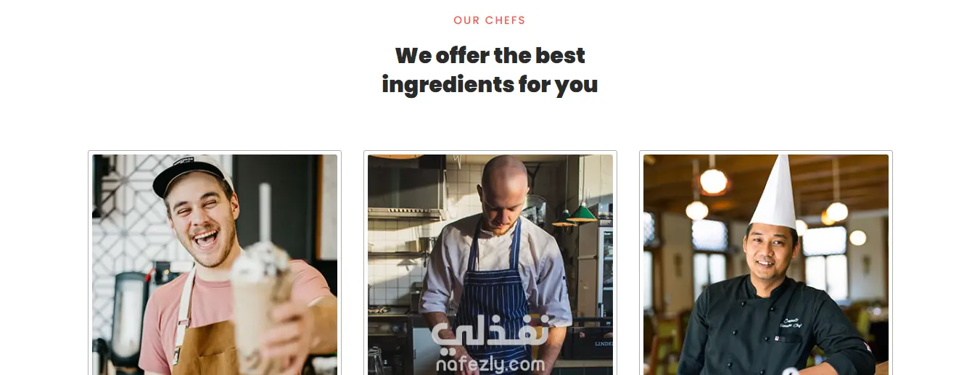The height and width of the screenshot is (375, 980).
Task: Click the embroidered name on black chef jacket
Action: click(x=792, y=323)
